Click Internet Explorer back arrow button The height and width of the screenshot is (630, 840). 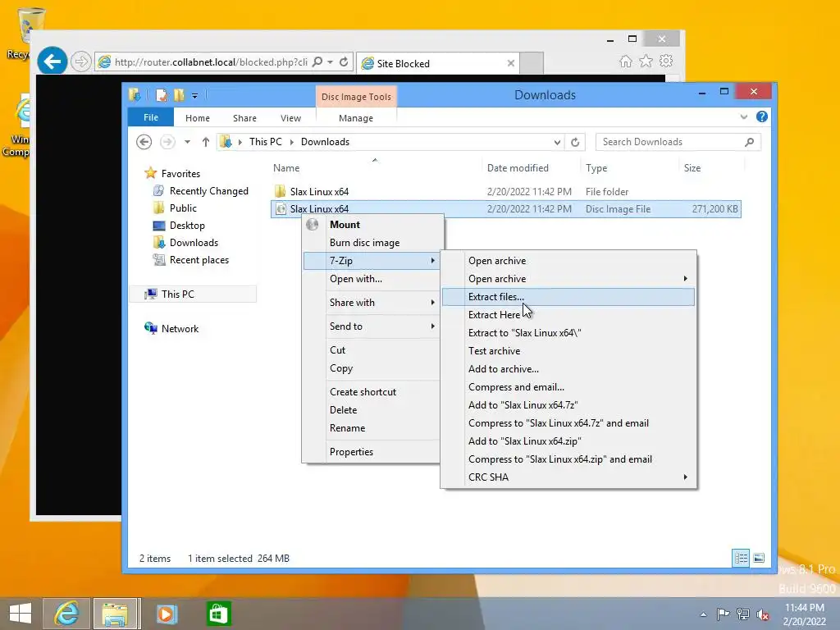click(x=52, y=62)
